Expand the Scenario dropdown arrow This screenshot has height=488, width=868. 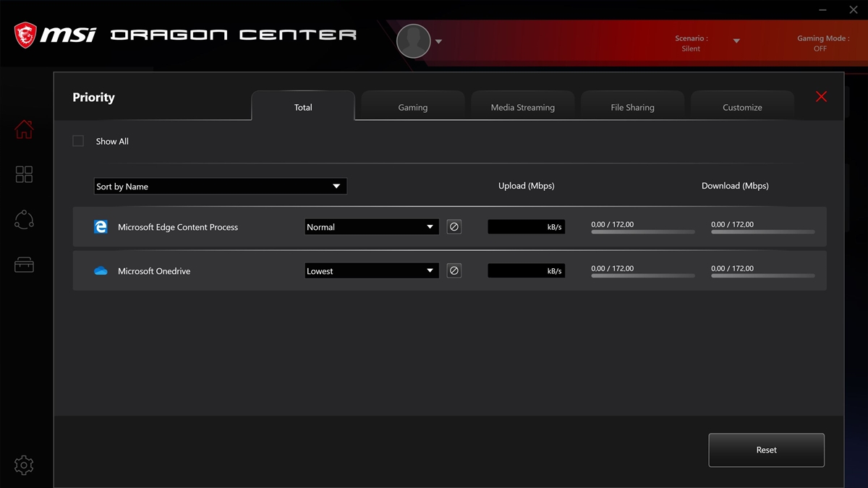pyautogui.click(x=736, y=41)
